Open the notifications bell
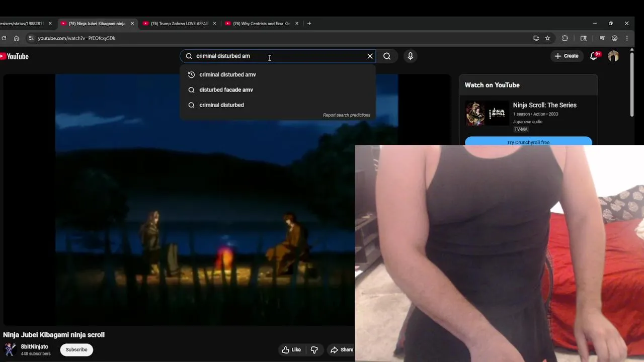The width and height of the screenshot is (644, 362). [594, 56]
